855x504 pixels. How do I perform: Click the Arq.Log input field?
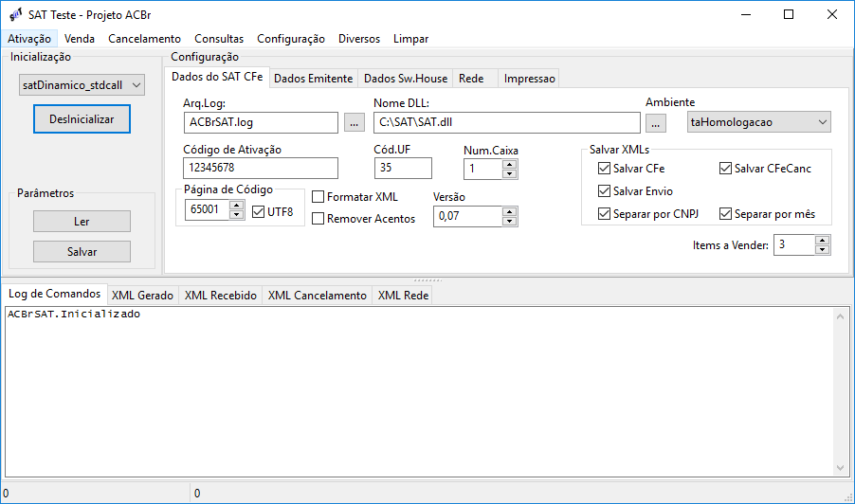tap(261, 122)
